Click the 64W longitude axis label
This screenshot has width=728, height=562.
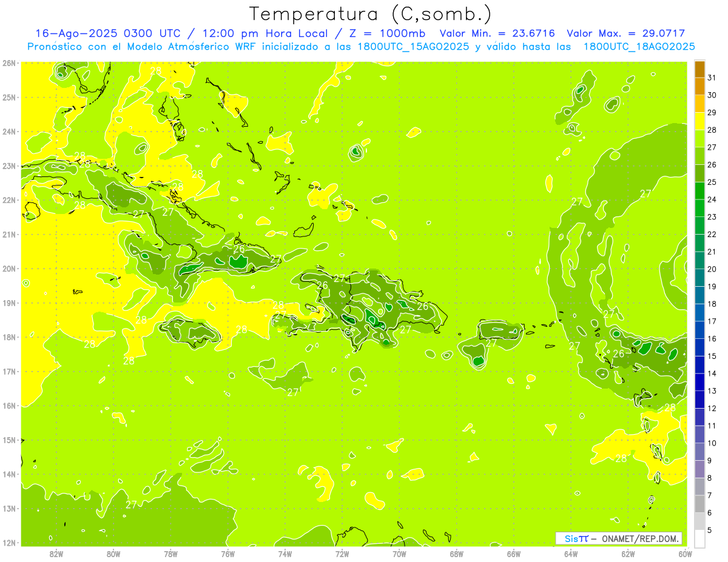coord(570,554)
